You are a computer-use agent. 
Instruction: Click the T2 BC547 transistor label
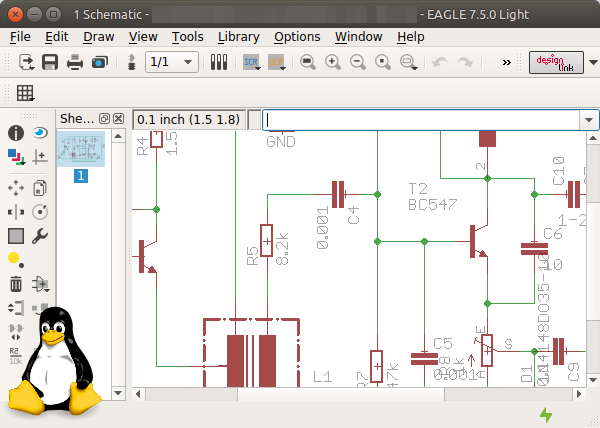click(432, 197)
